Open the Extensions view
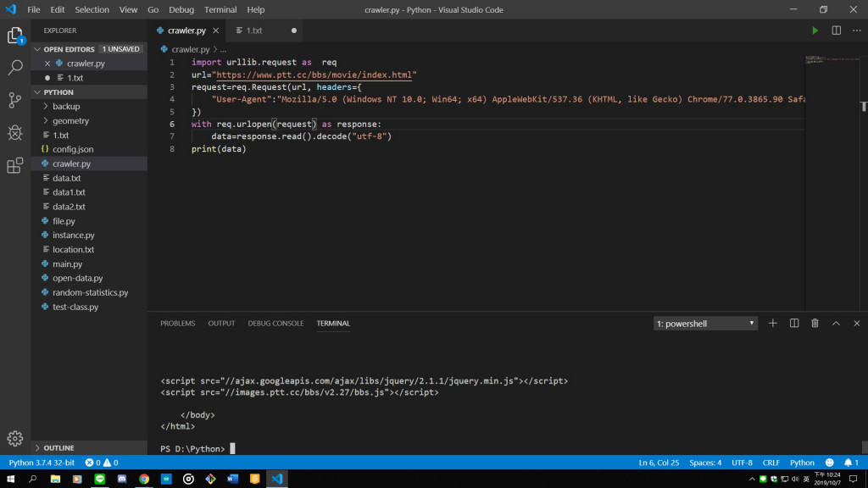The height and width of the screenshot is (488, 868). [x=15, y=165]
